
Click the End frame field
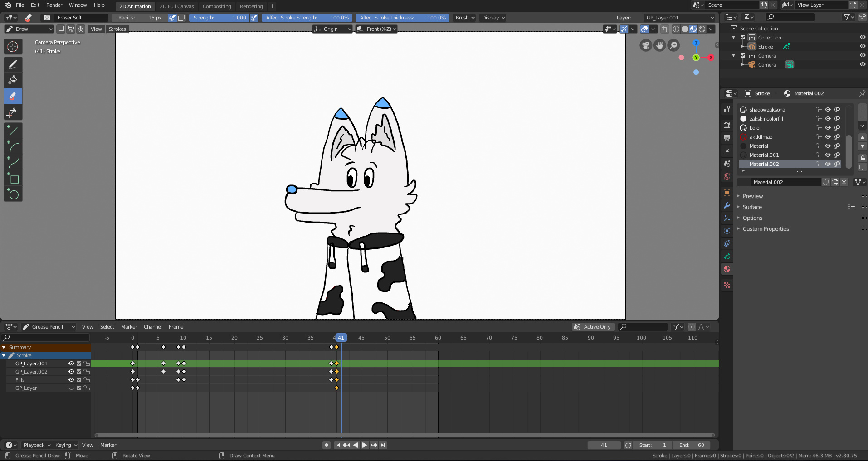click(x=692, y=445)
